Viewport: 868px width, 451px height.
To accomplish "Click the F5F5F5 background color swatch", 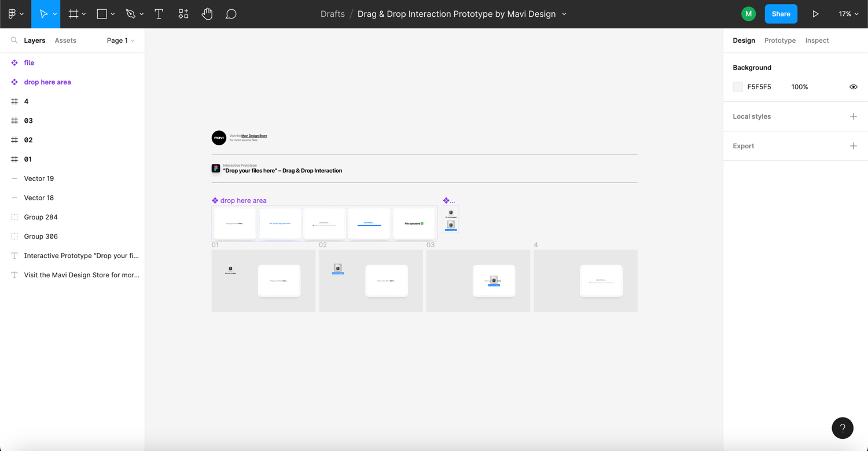I will point(738,87).
